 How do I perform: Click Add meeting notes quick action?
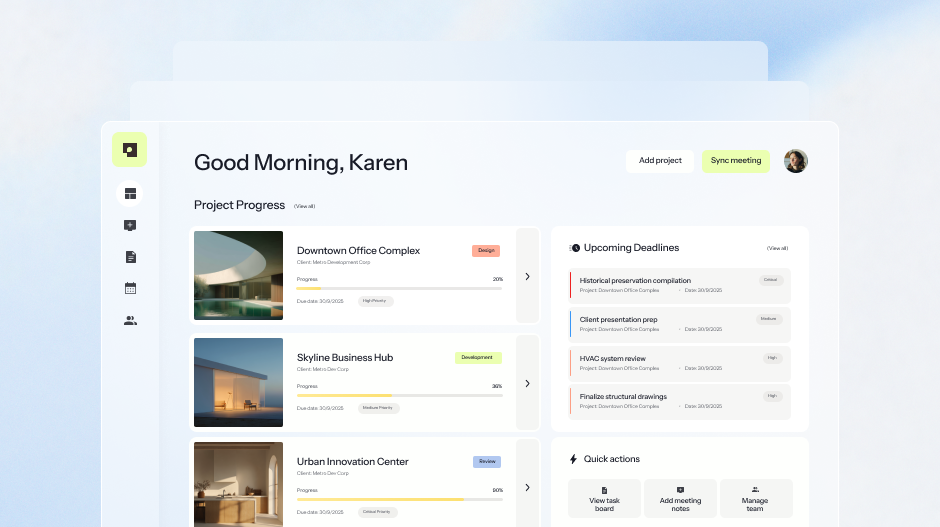point(680,498)
